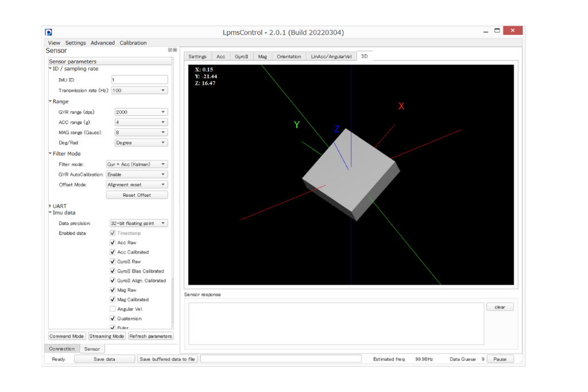
Task: Collapse the Range section
Action: (x=51, y=102)
